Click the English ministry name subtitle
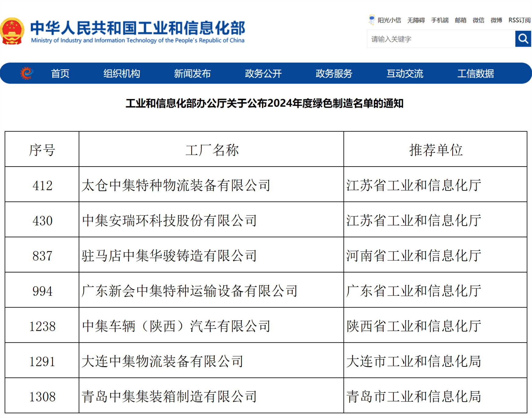The height and width of the screenshot is (418, 532). (138, 40)
